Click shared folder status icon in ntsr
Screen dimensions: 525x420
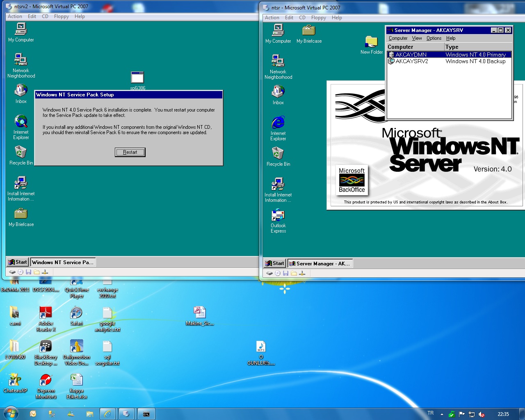point(294,273)
